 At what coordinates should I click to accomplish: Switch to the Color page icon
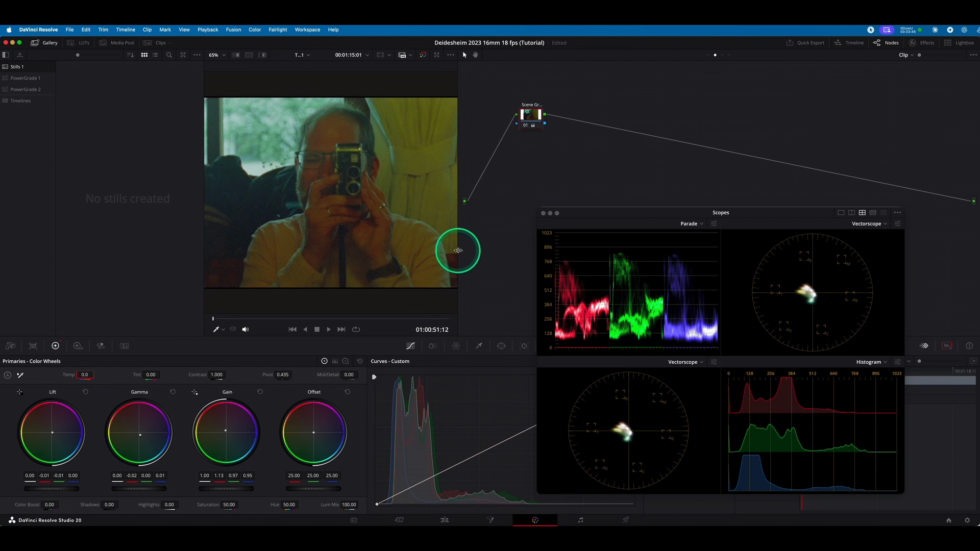(x=535, y=520)
